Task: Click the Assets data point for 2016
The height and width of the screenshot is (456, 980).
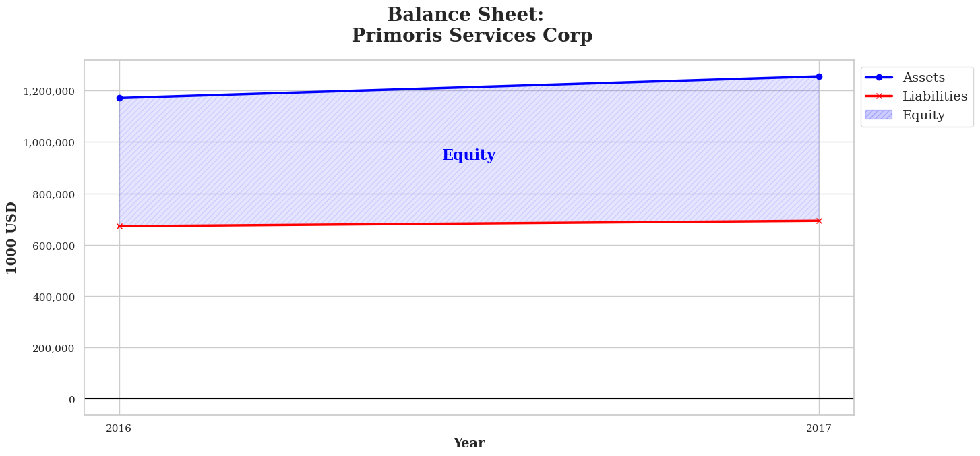Action: [x=119, y=98]
